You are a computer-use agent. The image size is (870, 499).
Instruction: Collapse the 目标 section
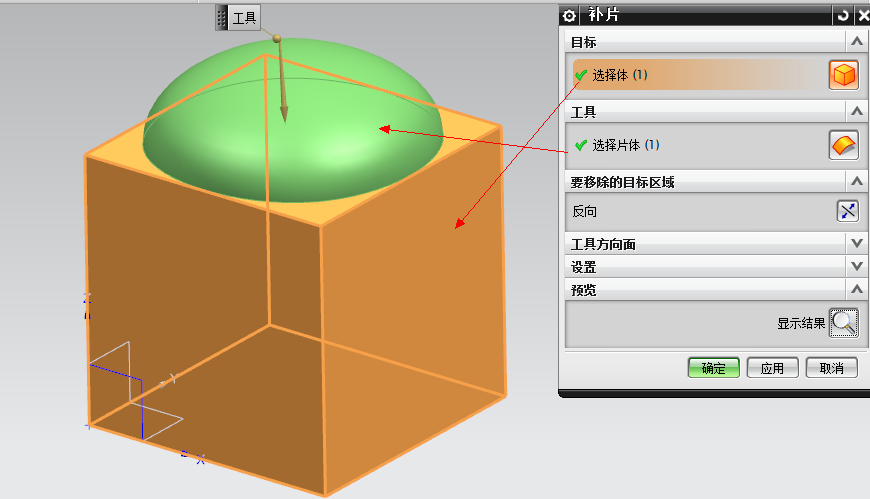857,42
